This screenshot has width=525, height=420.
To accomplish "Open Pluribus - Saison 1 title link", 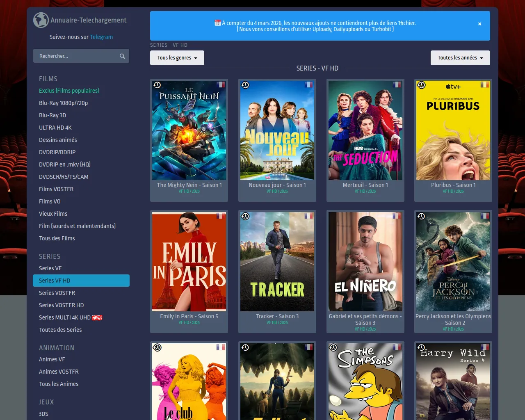I will coord(453,185).
